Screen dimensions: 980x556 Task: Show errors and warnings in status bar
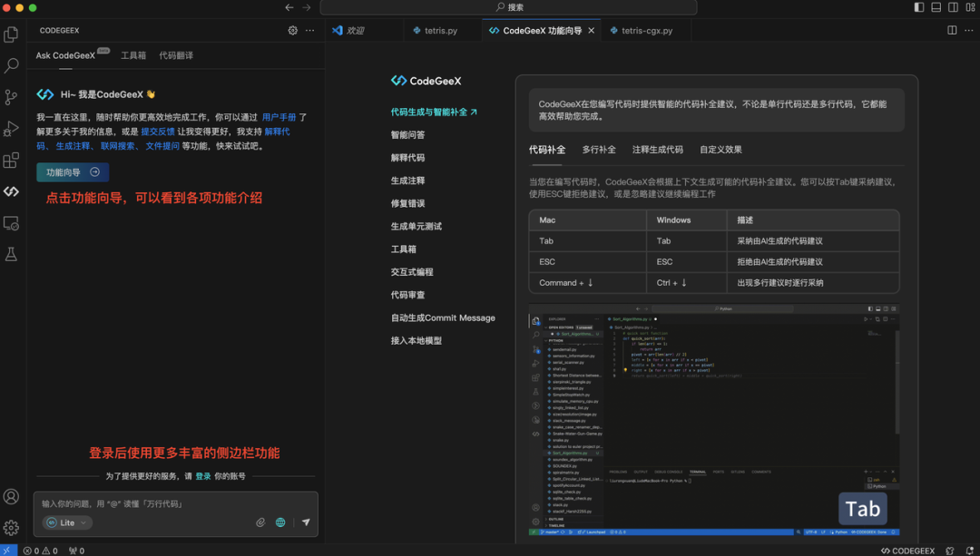(x=41, y=551)
